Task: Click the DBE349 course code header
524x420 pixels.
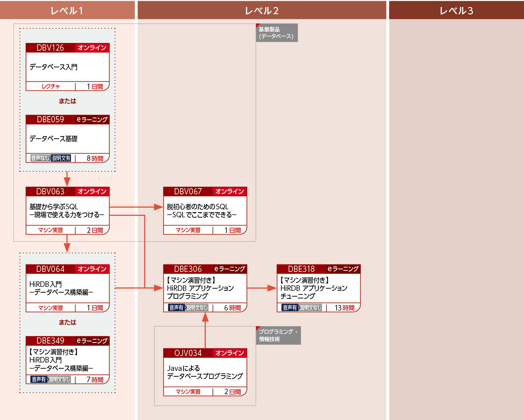Action: pyautogui.click(x=50, y=341)
